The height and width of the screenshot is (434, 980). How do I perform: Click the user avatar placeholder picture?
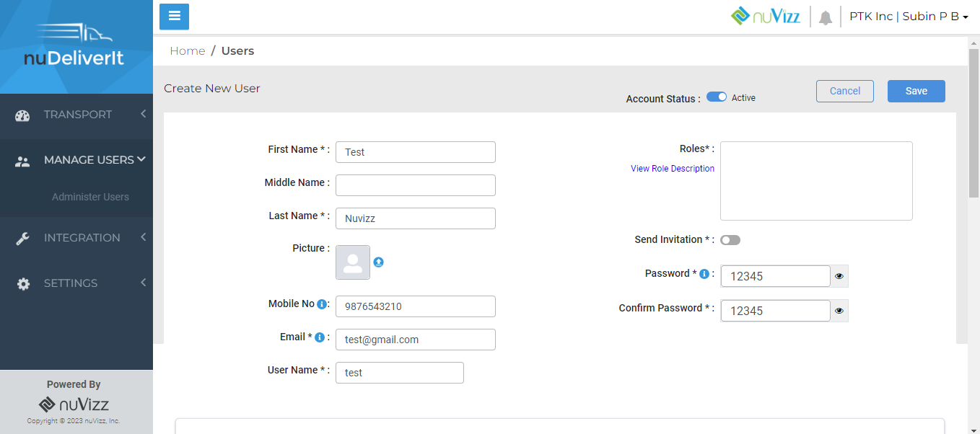[x=353, y=262]
